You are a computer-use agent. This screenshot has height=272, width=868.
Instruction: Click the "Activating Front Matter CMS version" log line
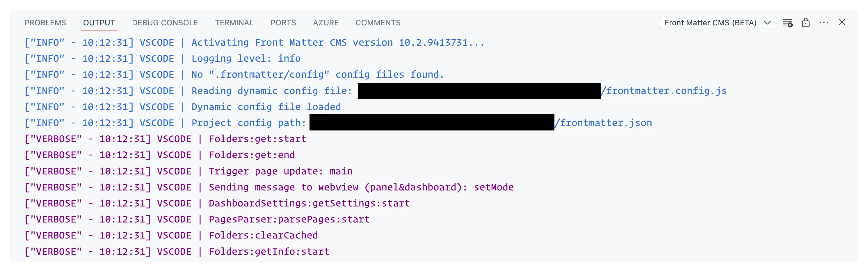(337, 43)
